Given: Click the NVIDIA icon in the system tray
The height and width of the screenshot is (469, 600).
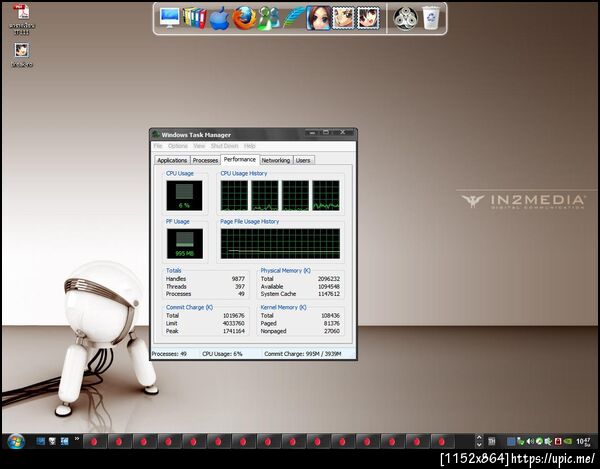Looking at the screenshot, I should click(x=568, y=441).
